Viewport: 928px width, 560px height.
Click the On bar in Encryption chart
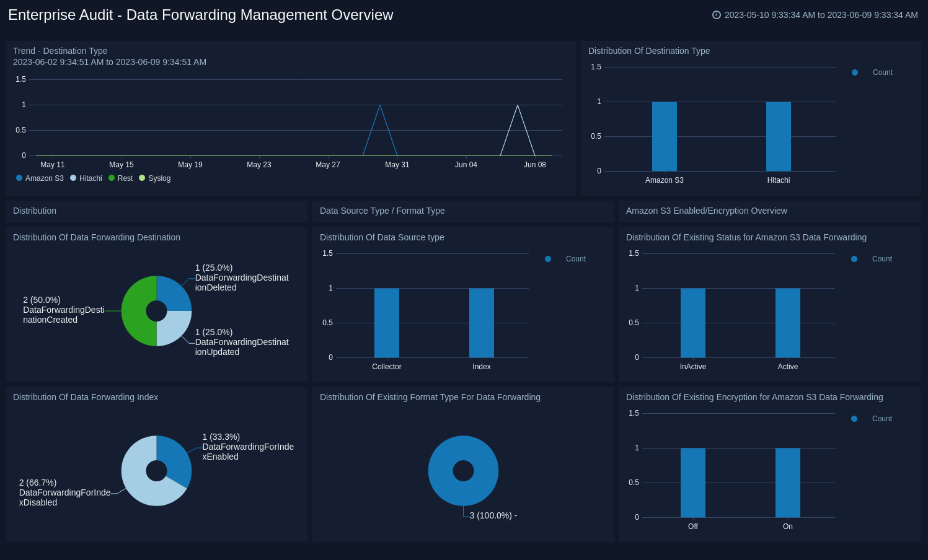(787, 483)
